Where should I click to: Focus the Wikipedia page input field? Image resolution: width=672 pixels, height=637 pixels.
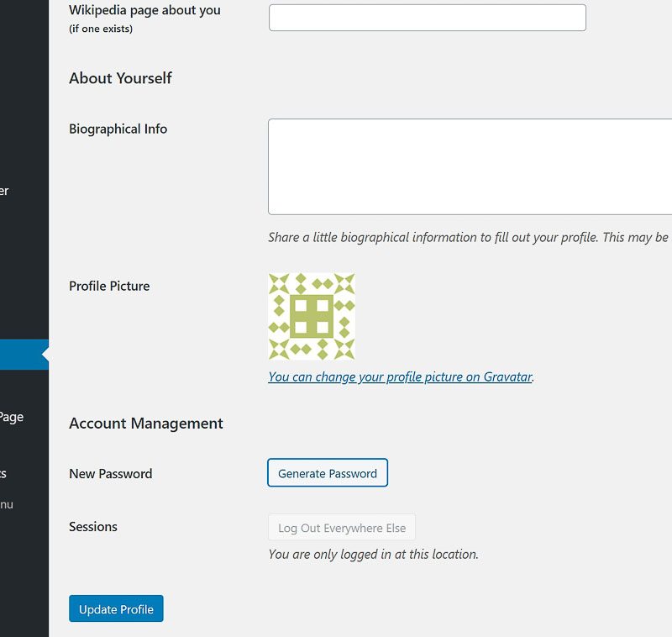point(427,18)
